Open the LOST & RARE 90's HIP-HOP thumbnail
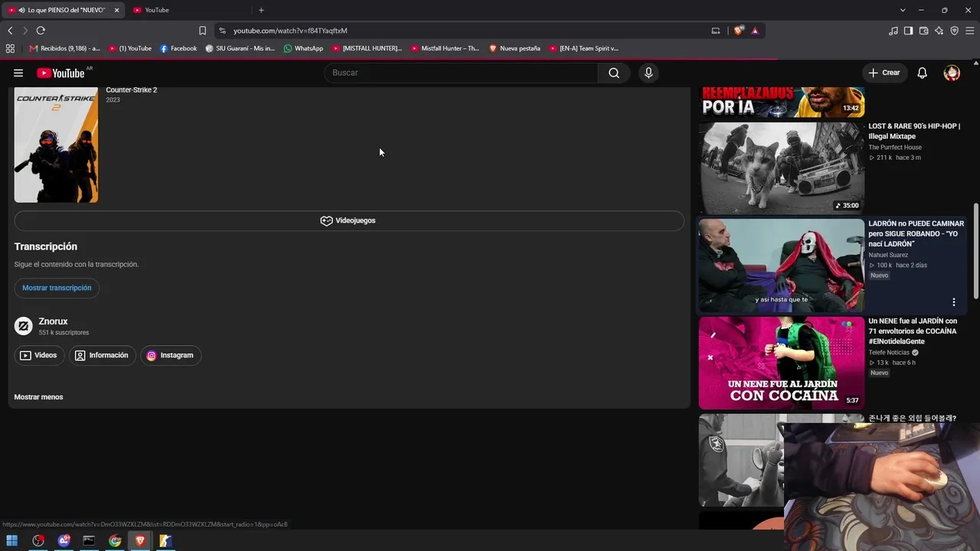 pos(782,168)
